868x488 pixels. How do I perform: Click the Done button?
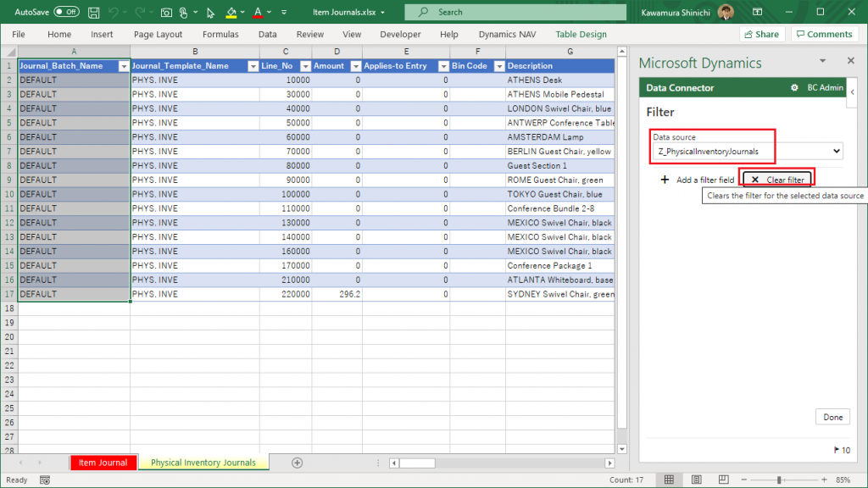coord(832,417)
